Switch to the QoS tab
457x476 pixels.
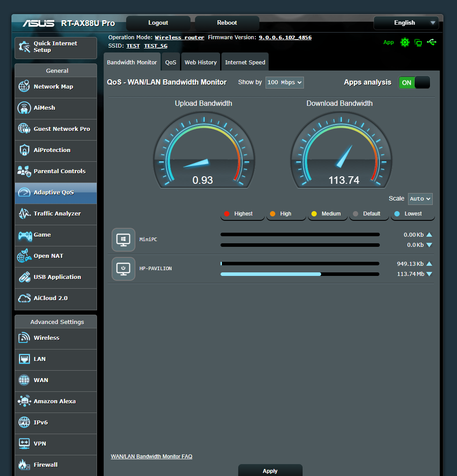tap(171, 62)
